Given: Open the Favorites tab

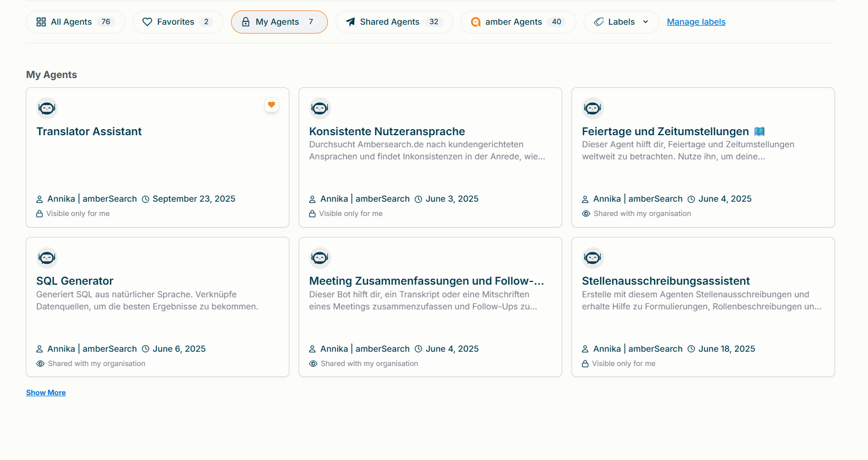Looking at the screenshot, I should coord(177,22).
